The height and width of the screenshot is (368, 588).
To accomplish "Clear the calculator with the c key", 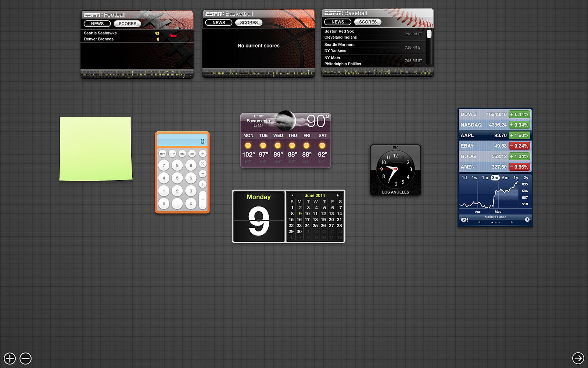I will [191, 203].
